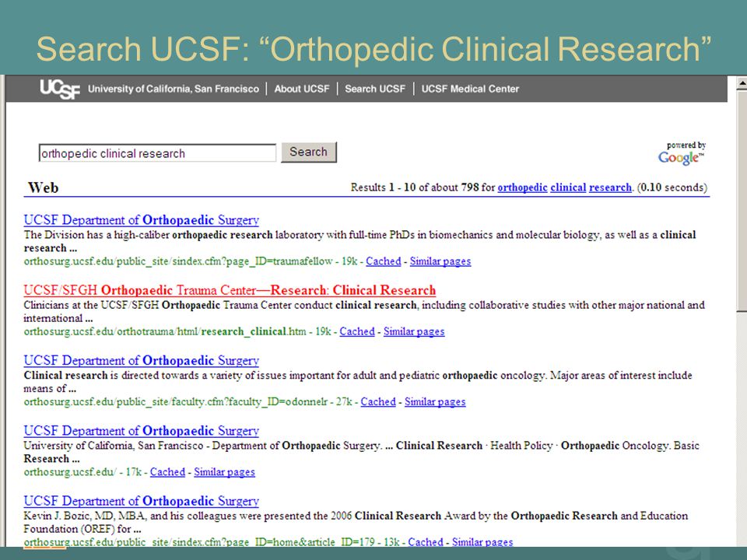Open Cached link for research_clinical.htm result

coord(357,331)
